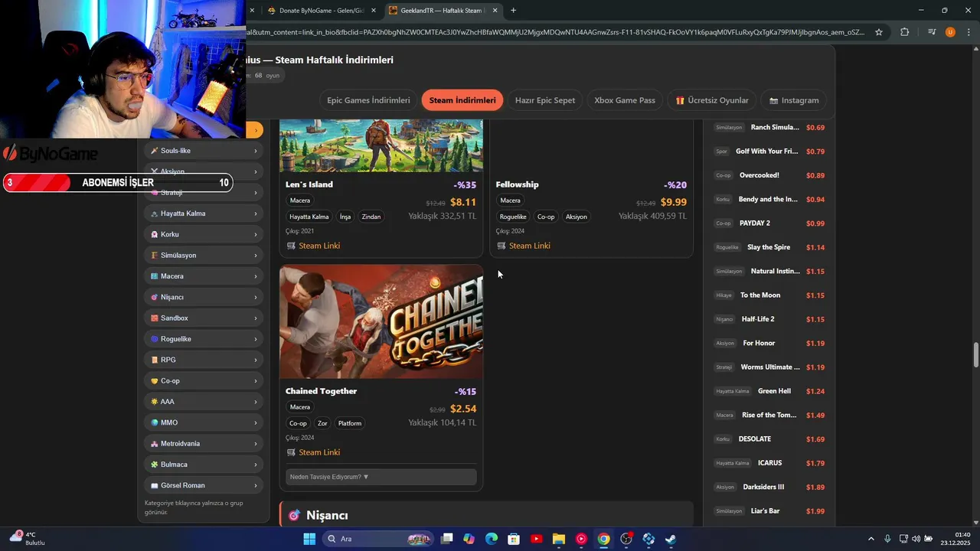Launch Steam from the taskbar
Viewport: 980px width, 551px height.
pyautogui.click(x=671, y=539)
